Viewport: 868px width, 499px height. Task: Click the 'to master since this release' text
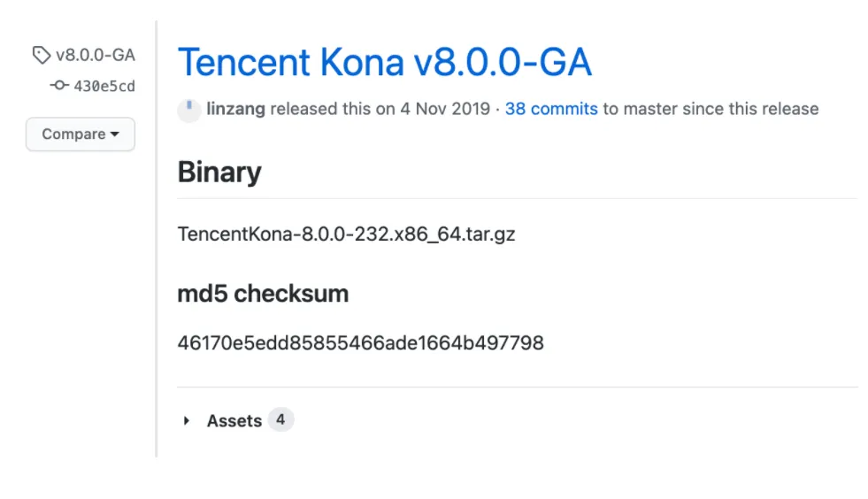click(711, 109)
